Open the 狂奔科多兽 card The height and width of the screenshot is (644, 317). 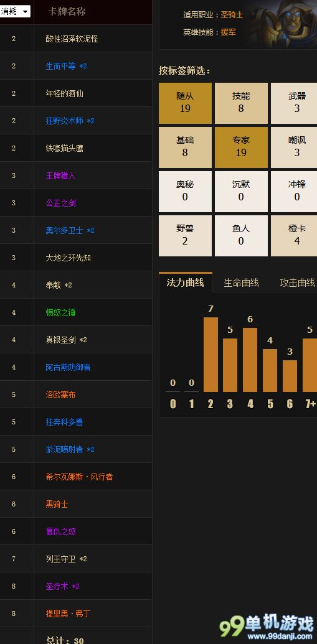point(65,422)
